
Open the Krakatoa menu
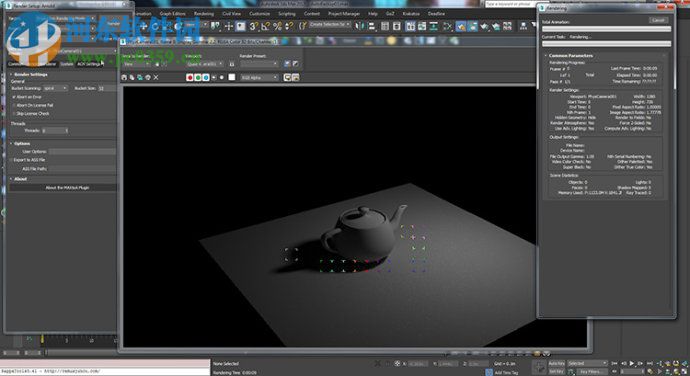click(411, 14)
